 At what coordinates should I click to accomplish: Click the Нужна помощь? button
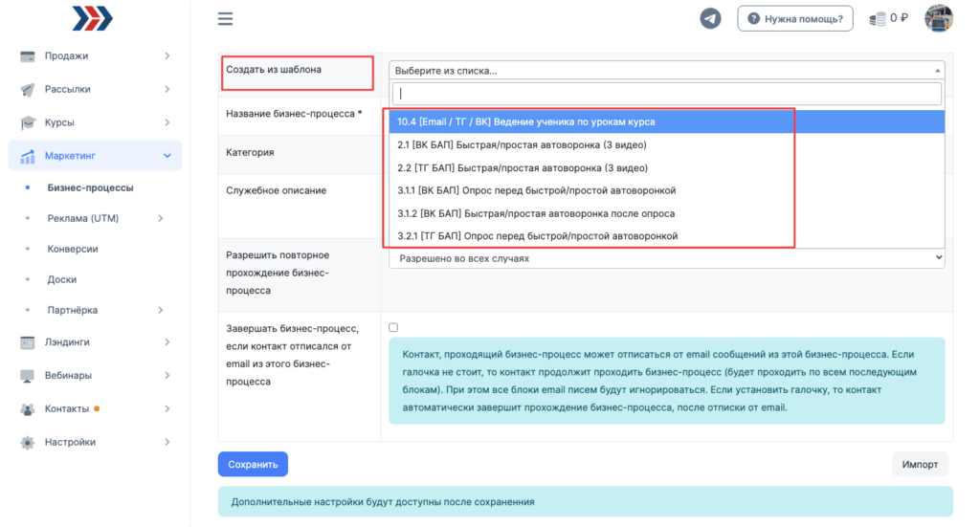click(794, 18)
